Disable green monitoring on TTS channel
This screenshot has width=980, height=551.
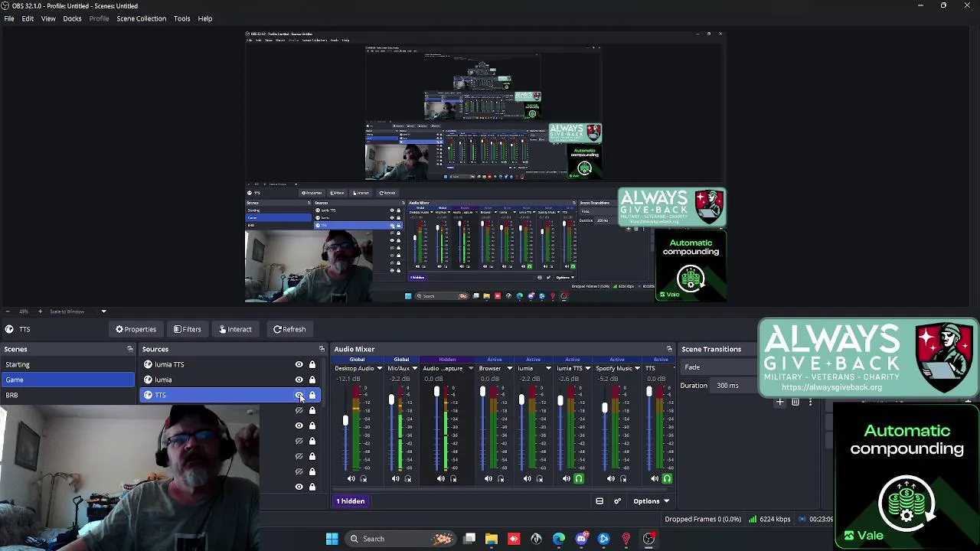667,479
